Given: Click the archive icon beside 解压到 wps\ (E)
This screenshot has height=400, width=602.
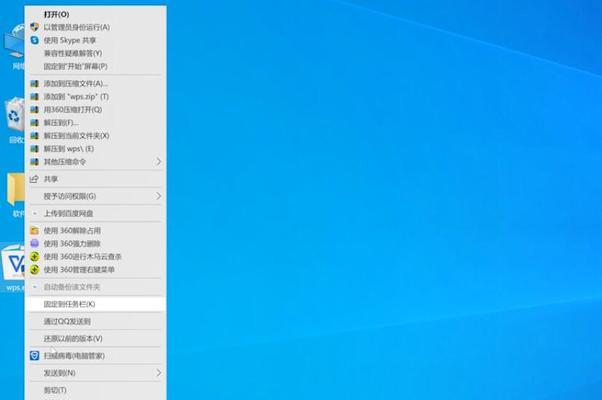Looking at the screenshot, I should (x=35, y=149).
